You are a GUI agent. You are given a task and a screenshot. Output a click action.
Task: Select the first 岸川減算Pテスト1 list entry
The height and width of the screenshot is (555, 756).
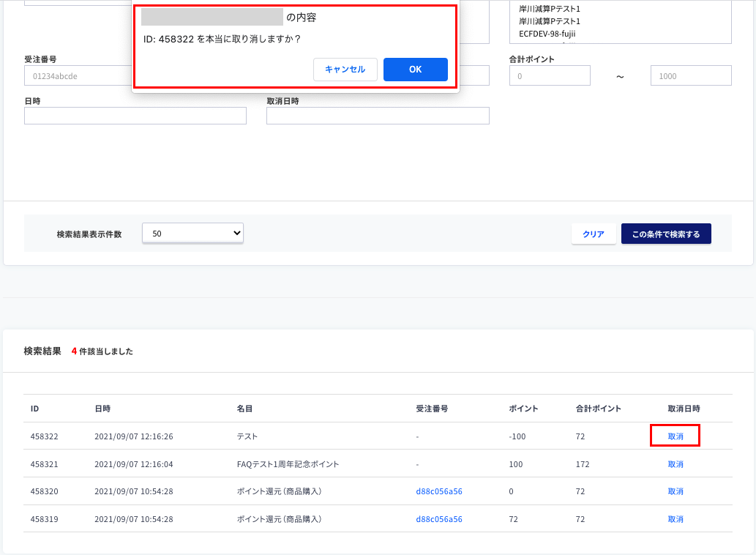[x=549, y=9]
